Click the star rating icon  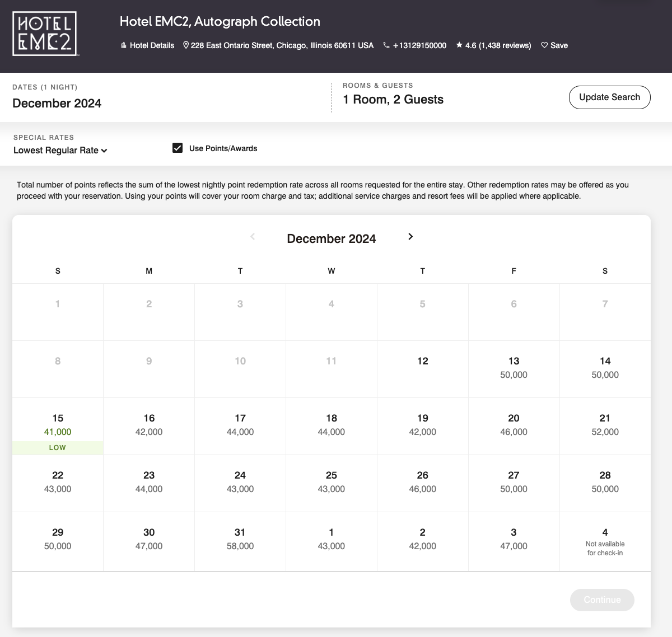pyautogui.click(x=459, y=45)
